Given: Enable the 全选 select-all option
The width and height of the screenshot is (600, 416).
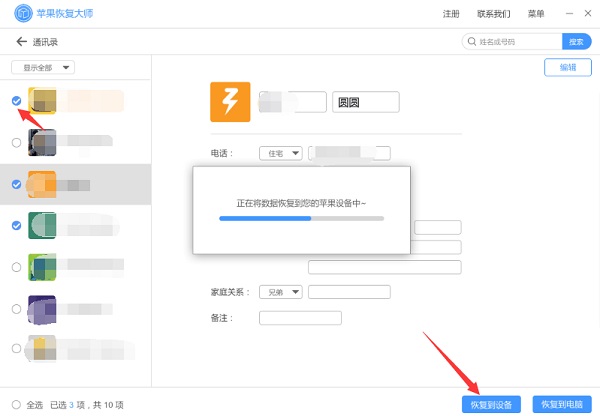Looking at the screenshot, I should pos(16,404).
